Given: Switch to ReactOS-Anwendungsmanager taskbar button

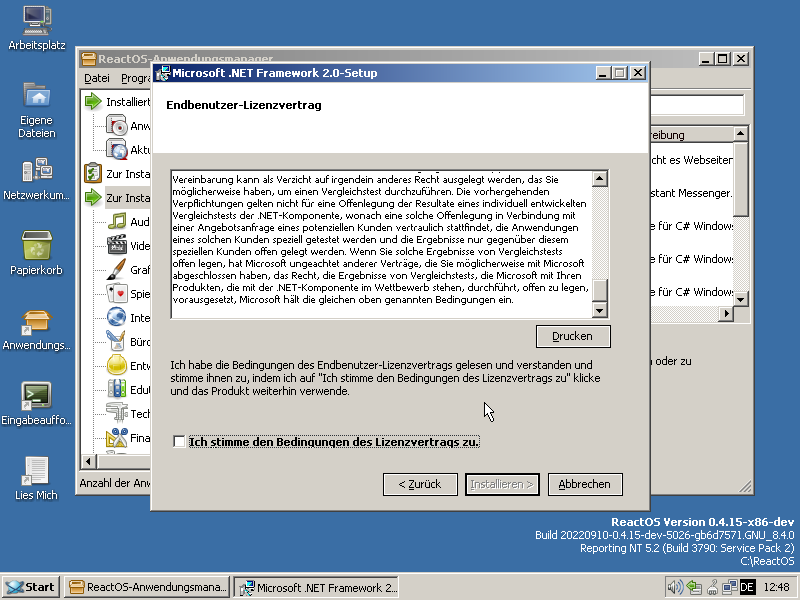Looking at the screenshot, I should click(147, 587).
